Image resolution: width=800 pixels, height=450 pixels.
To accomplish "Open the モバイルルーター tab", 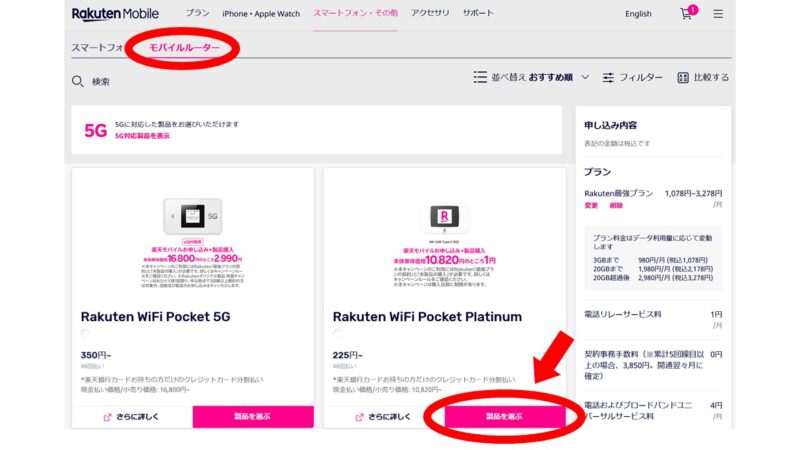I will click(184, 47).
